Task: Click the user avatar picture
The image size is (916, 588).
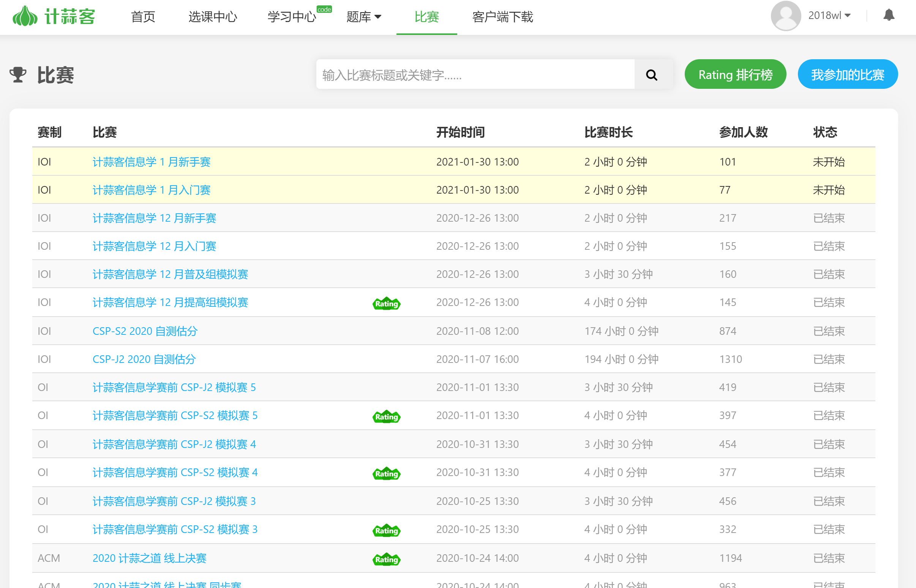Action: click(x=785, y=16)
